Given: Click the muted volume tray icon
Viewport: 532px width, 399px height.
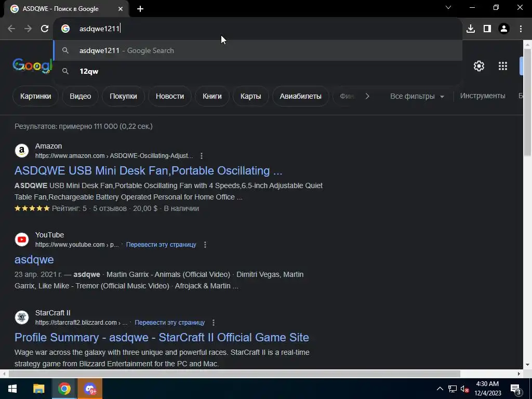Looking at the screenshot, I should 465,389.
